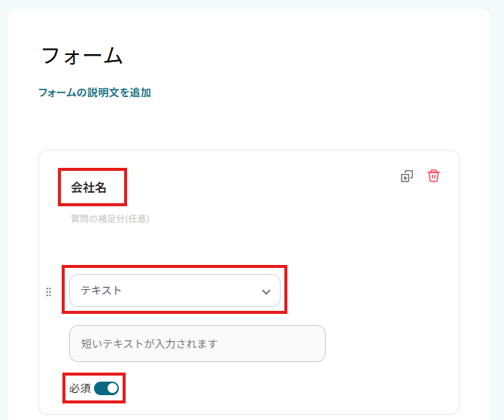Disable the required field toggle
The width and height of the screenshot is (504, 420).
[106, 388]
